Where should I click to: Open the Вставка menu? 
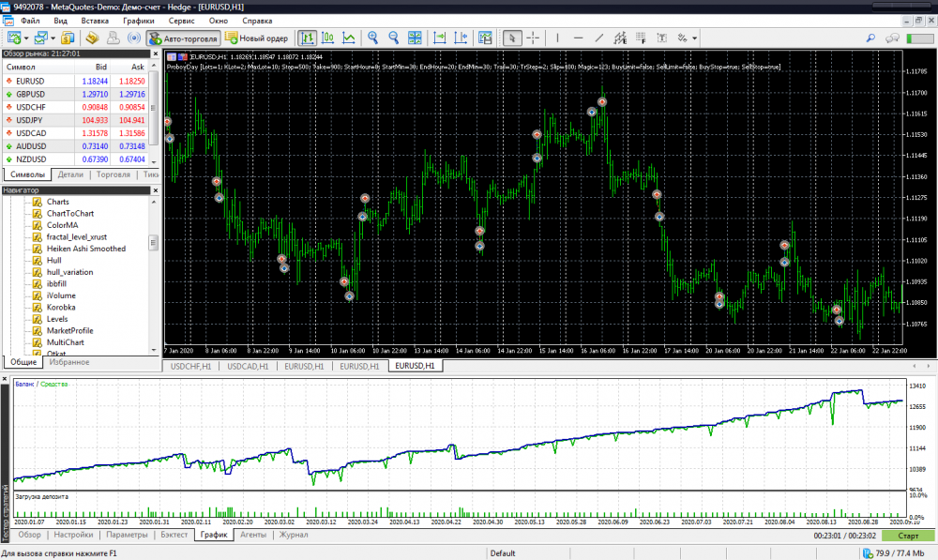point(95,21)
